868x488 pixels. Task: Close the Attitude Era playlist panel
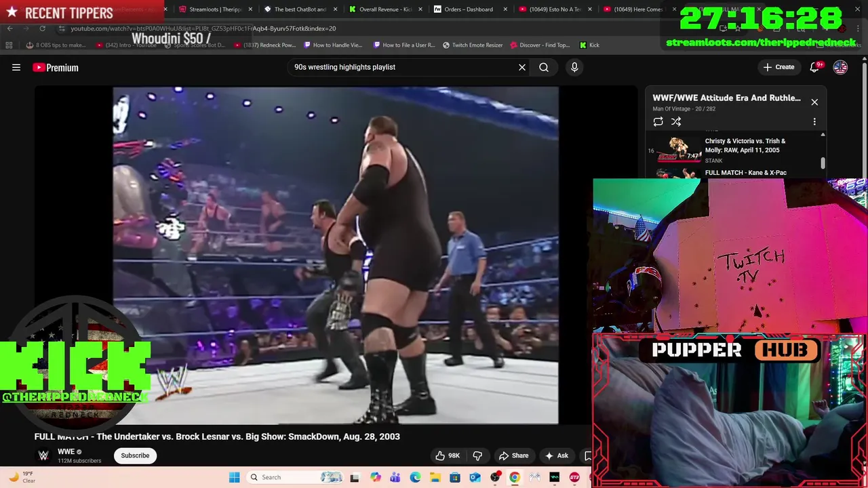(x=814, y=102)
